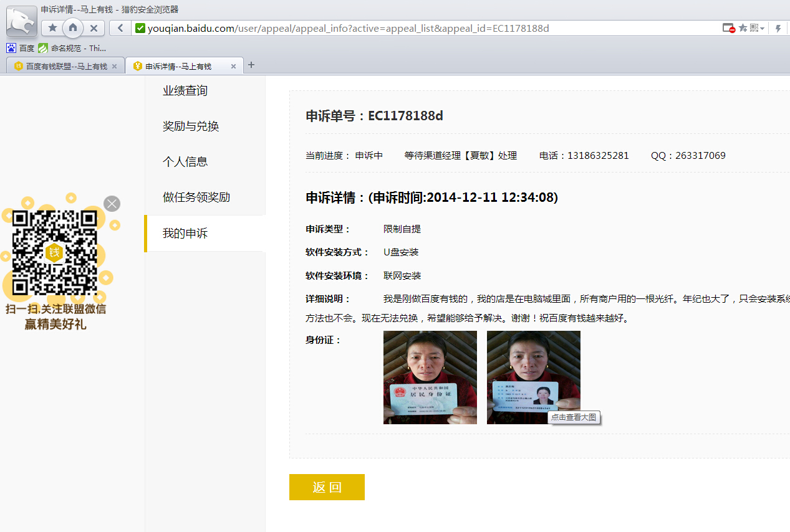Stop loading with the X button
Image resolution: width=790 pixels, height=532 pixels.
point(94,28)
